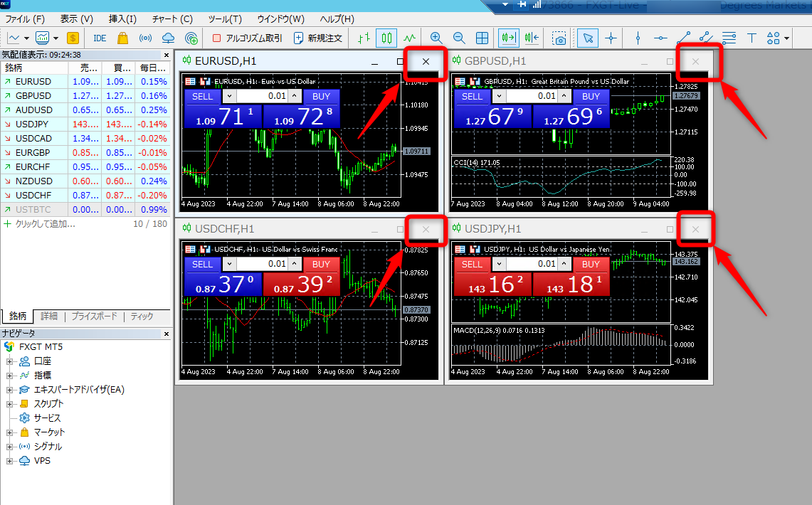The image size is (812, 505).
Task: Switch chart to candlestick mode
Action: tap(387, 38)
